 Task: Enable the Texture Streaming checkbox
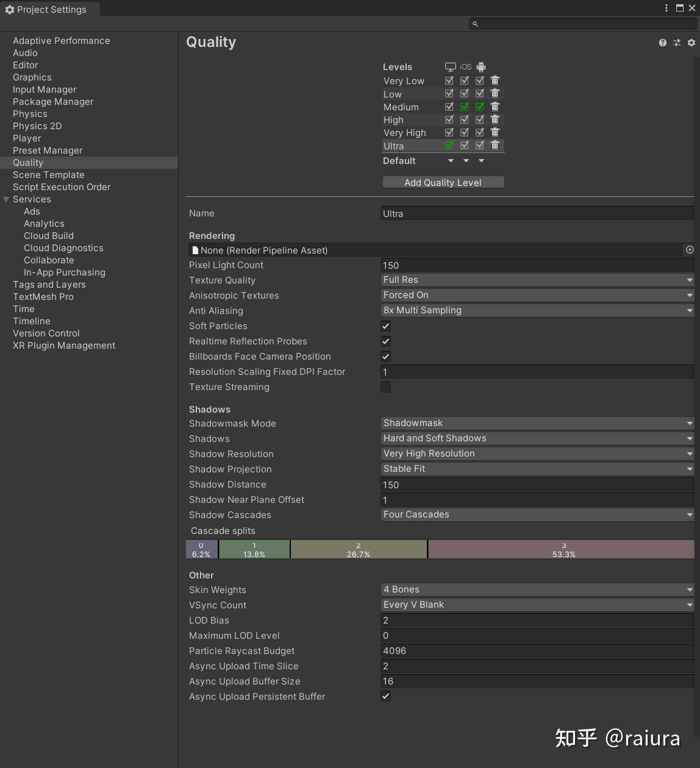coord(385,387)
